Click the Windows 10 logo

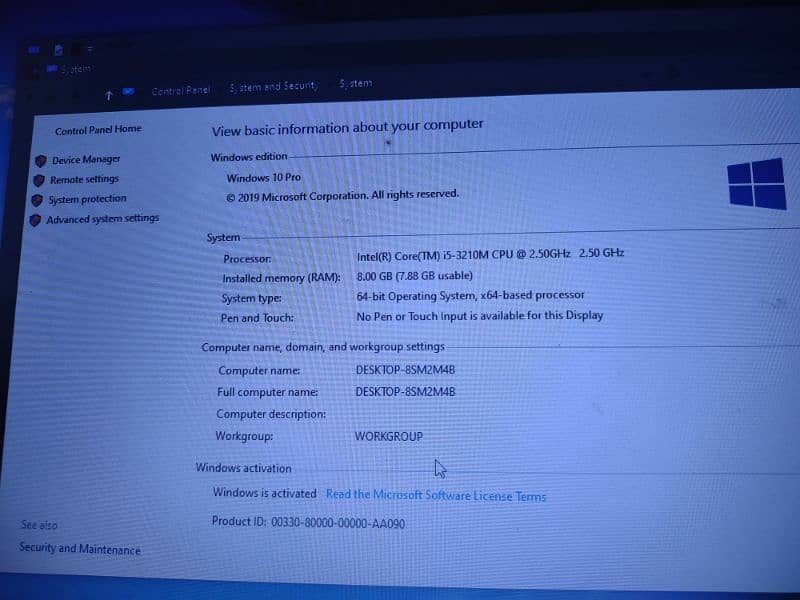756,184
